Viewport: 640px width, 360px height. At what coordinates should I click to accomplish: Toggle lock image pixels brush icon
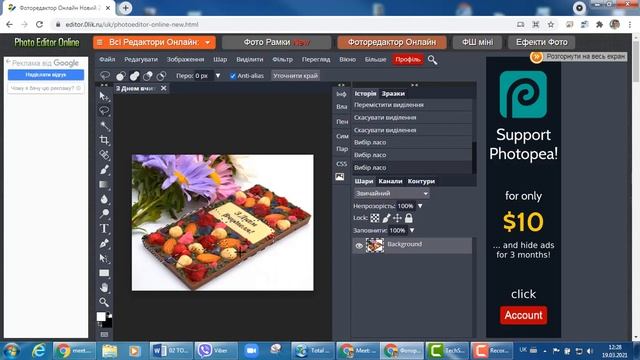click(x=386, y=218)
